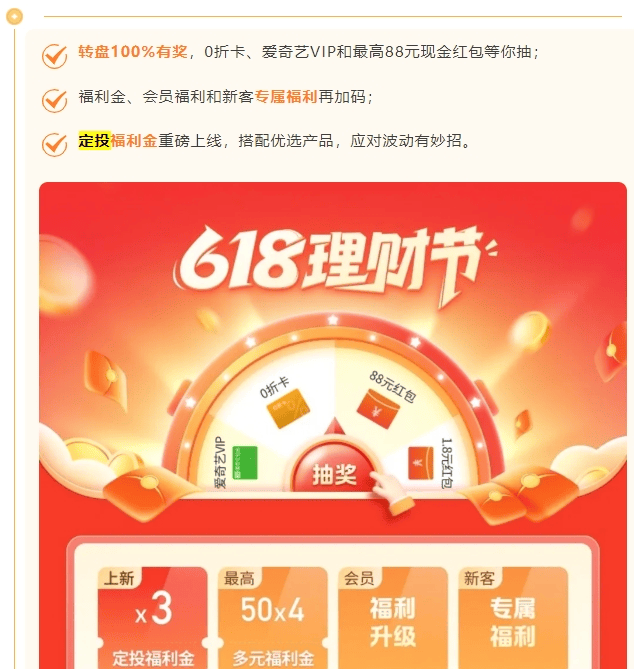Click the checkmark beside 转盘100%有奖
Screen dimensions: 634x669
coord(55,56)
